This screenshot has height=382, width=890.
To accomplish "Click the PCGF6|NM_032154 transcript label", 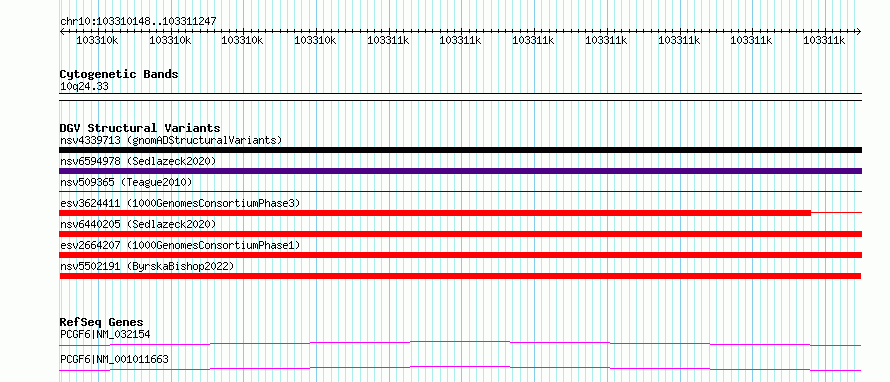I will pyautogui.click(x=105, y=335).
